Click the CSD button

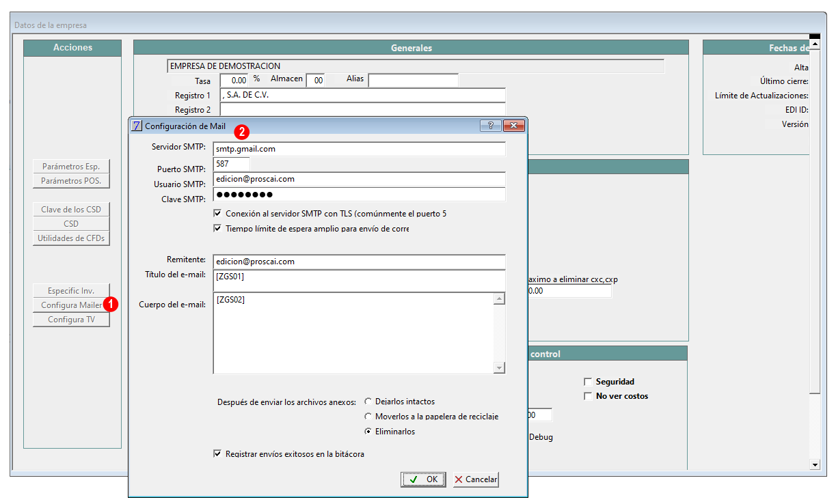coord(71,224)
